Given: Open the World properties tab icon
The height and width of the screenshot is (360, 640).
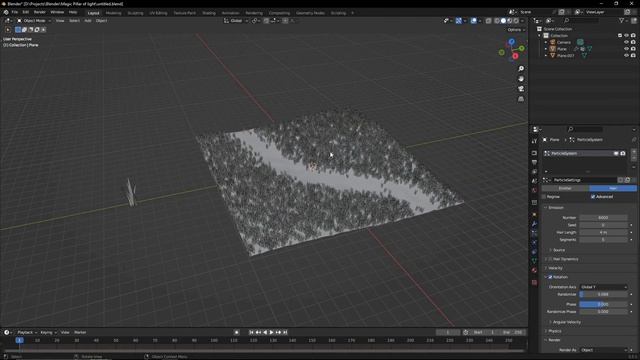Looking at the screenshot, I should coord(534,190).
